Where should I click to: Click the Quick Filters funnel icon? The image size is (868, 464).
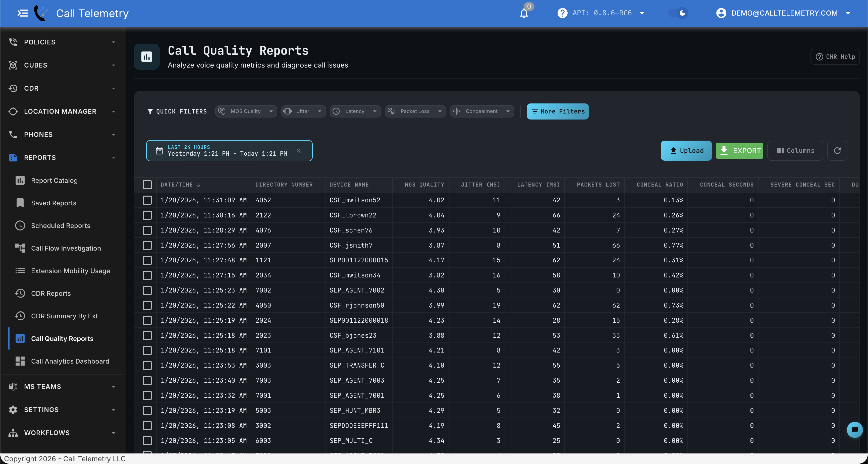(150, 111)
